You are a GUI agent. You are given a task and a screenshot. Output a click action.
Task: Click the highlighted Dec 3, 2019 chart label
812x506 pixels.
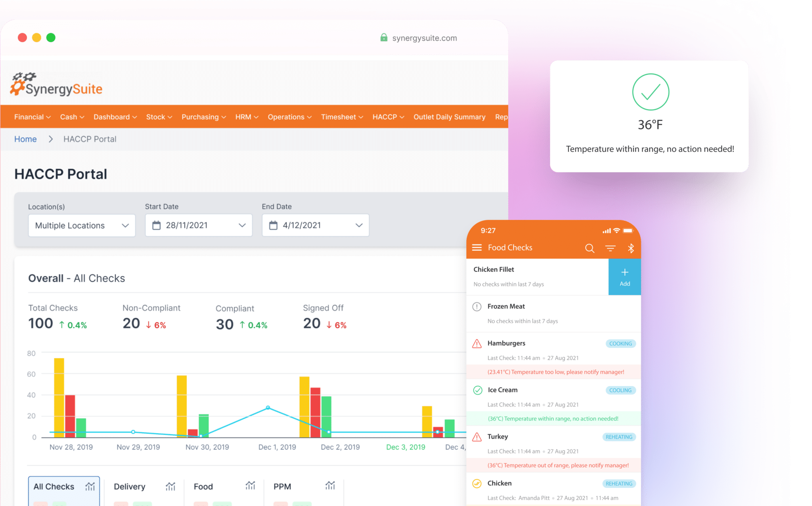point(405,447)
